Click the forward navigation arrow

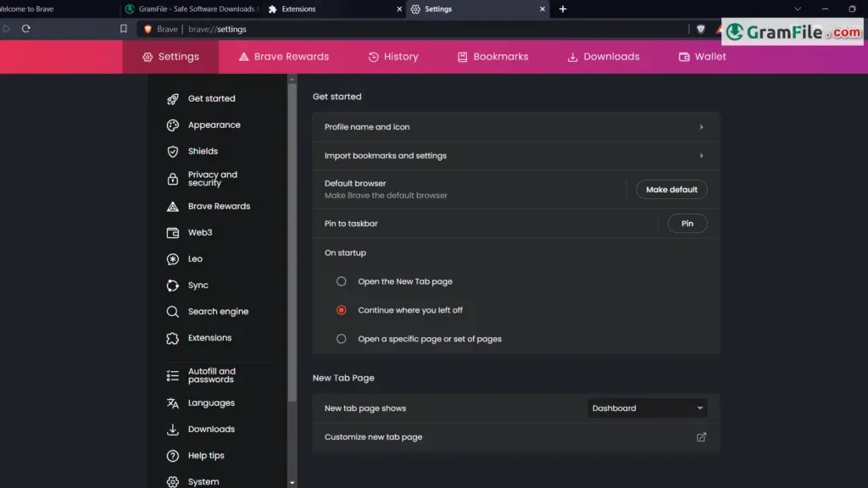click(7, 29)
